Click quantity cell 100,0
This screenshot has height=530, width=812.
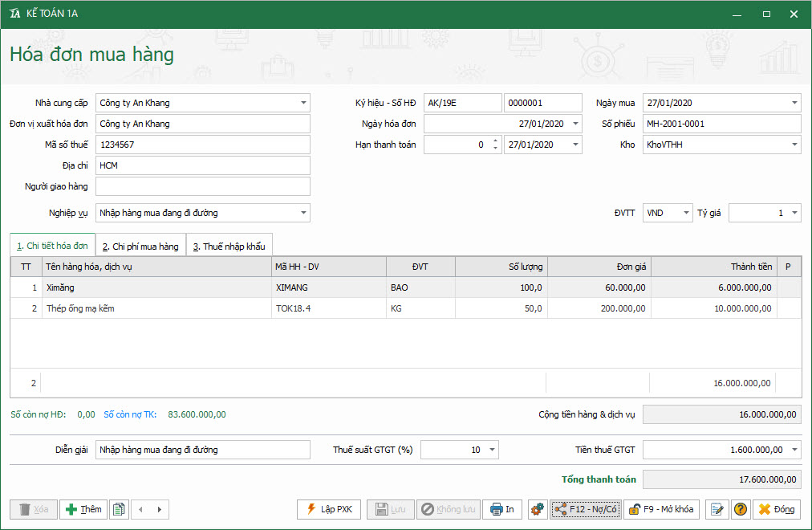click(x=501, y=287)
